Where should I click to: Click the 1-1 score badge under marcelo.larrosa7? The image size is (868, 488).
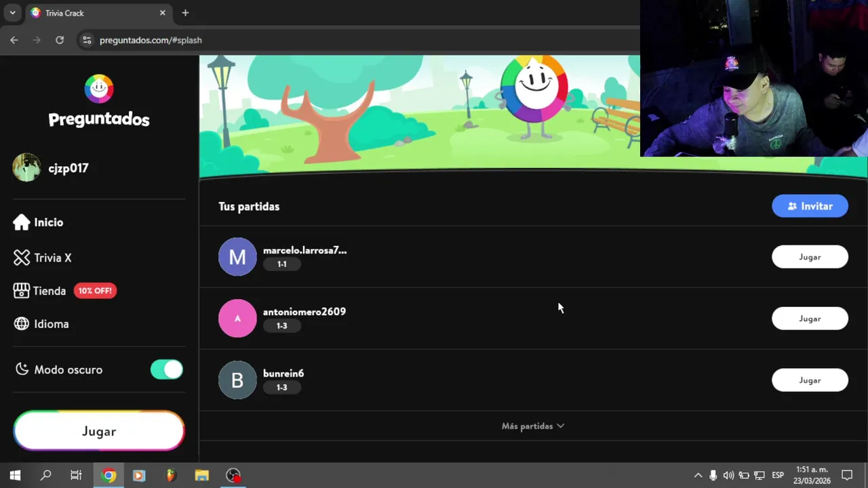[x=281, y=264]
